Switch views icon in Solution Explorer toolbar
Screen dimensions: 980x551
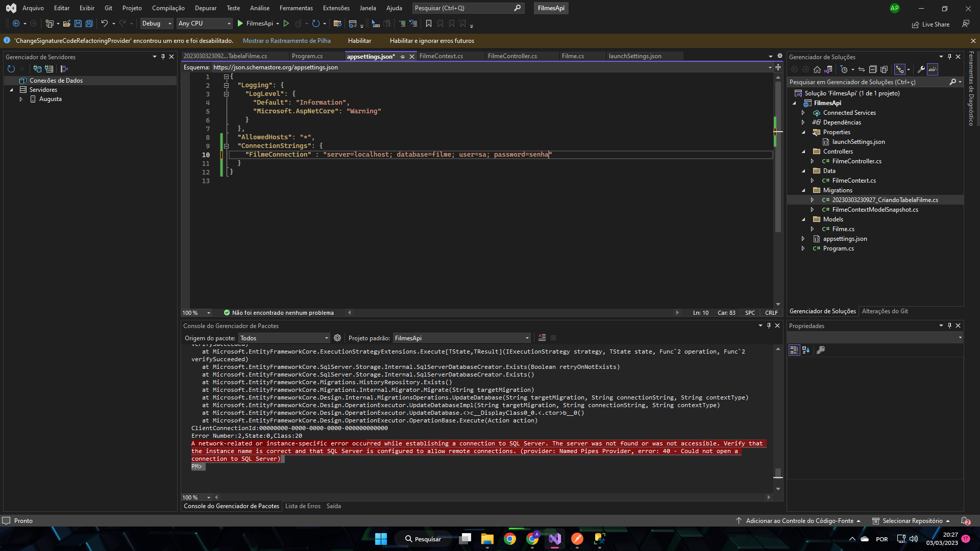[x=828, y=69]
